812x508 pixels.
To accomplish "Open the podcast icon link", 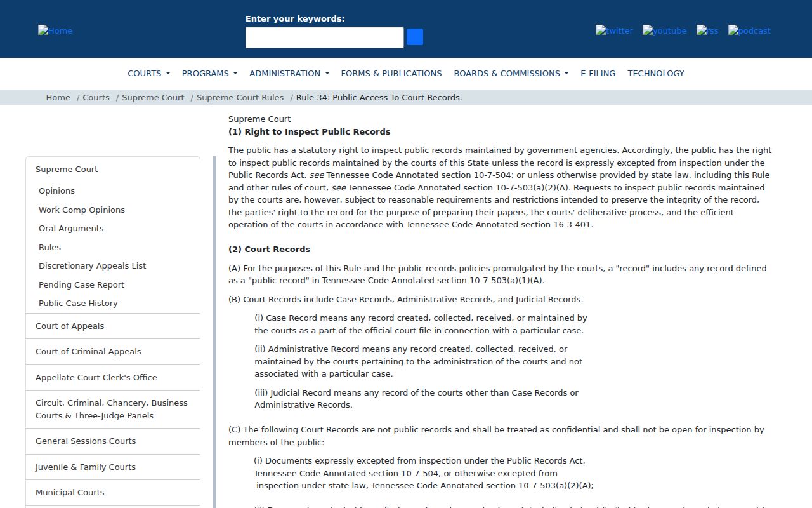I will pyautogui.click(x=749, y=30).
